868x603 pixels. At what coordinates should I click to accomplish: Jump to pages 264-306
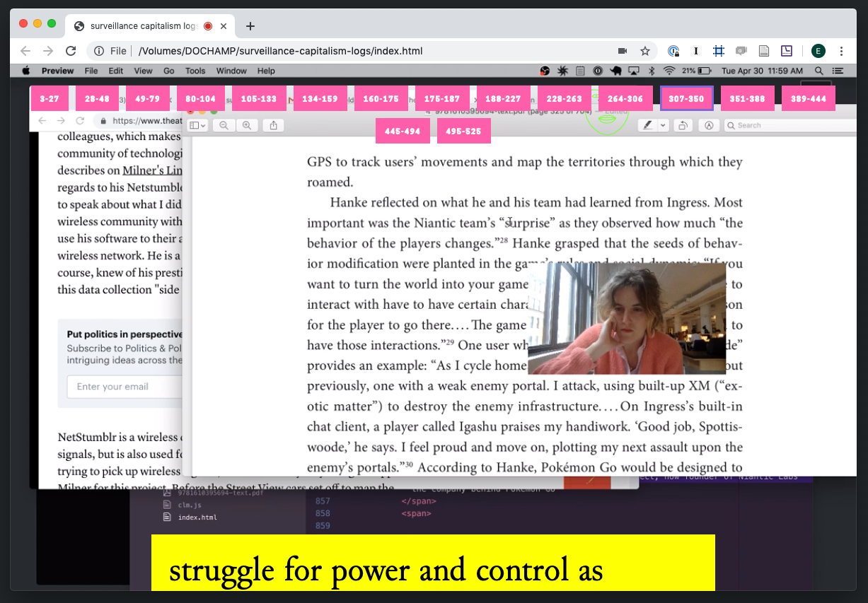(x=625, y=99)
